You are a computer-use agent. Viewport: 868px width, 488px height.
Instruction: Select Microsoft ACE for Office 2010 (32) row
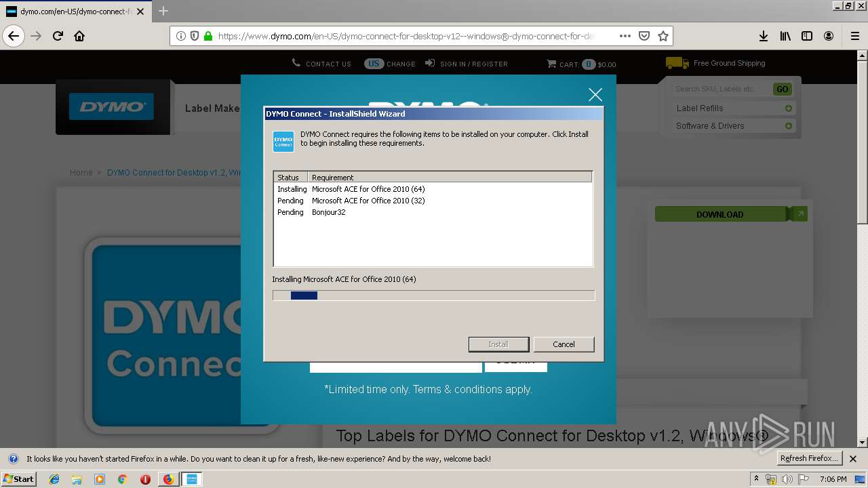433,201
